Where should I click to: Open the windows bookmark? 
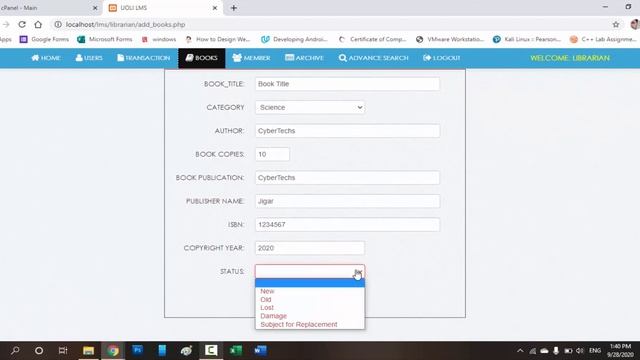coord(159,39)
